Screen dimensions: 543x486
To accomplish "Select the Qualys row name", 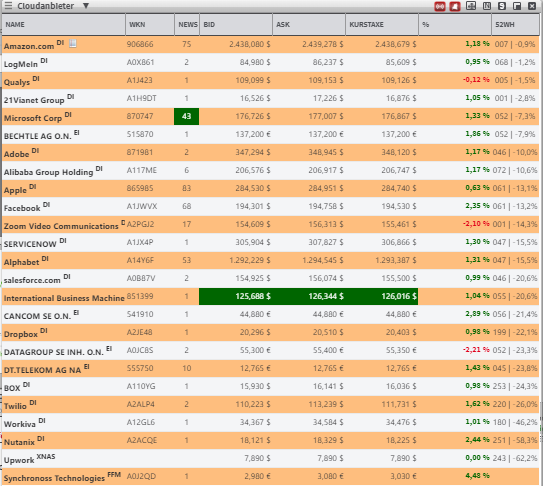I will coord(17,82).
